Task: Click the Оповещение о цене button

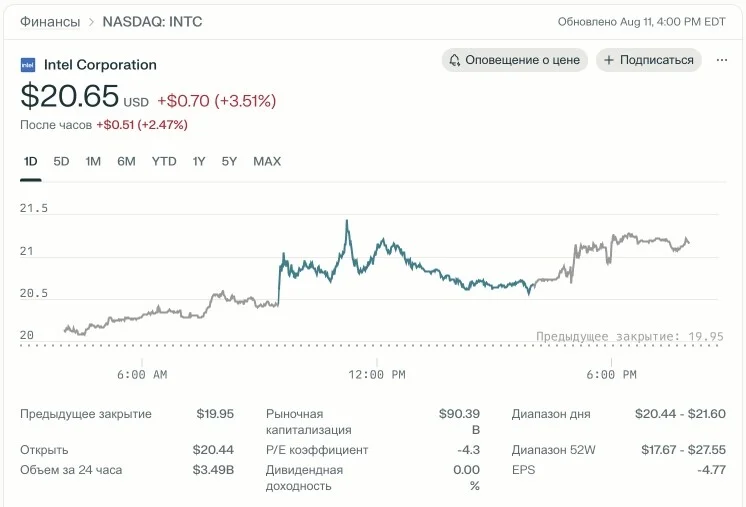Action: coord(515,60)
